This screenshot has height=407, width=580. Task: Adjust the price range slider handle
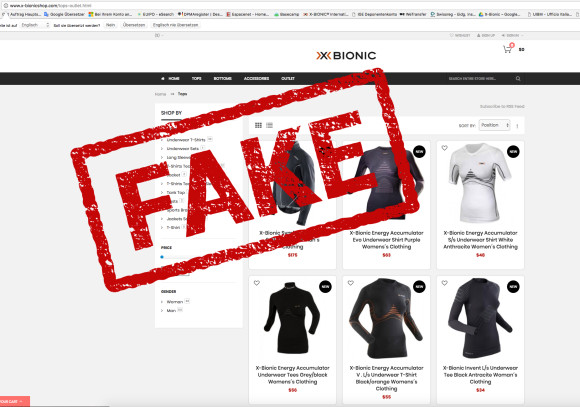coord(162,257)
